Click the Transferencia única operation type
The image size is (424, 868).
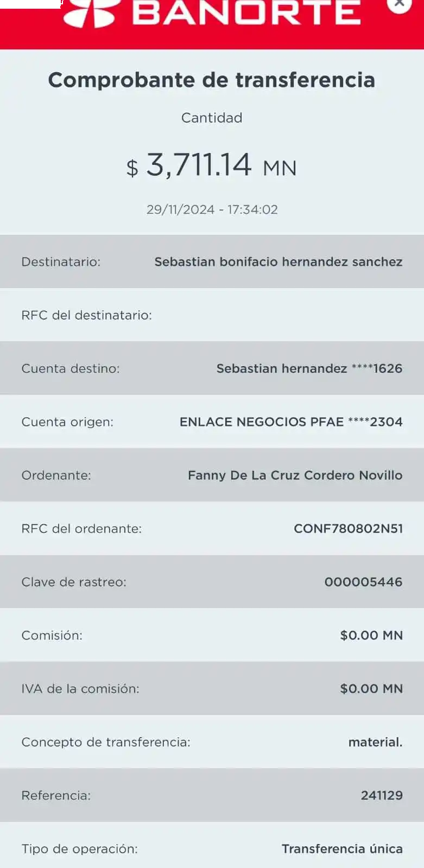point(342,848)
